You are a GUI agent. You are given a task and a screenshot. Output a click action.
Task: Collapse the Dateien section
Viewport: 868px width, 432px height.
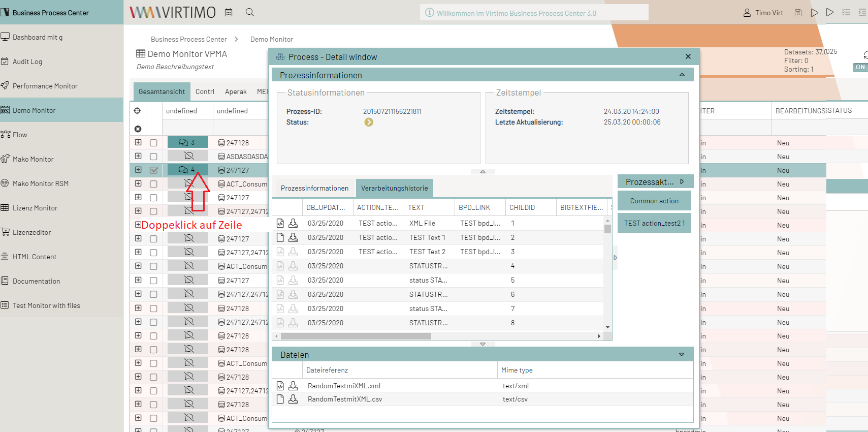tap(682, 355)
